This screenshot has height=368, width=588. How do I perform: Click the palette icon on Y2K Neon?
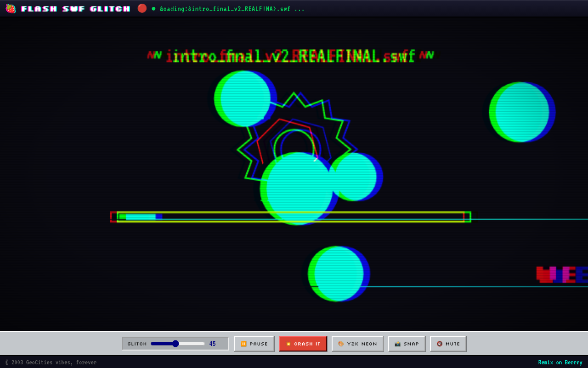tap(341, 344)
